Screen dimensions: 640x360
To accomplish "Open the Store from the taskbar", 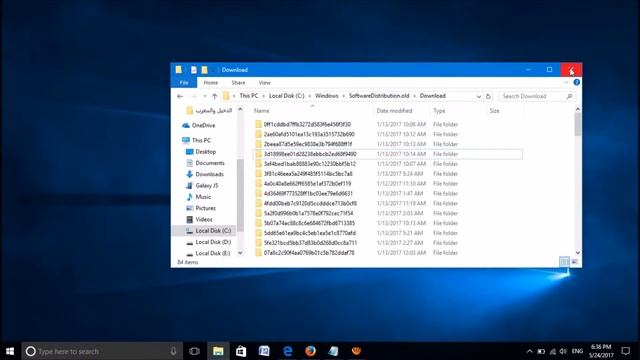I will (x=241, y=351).
